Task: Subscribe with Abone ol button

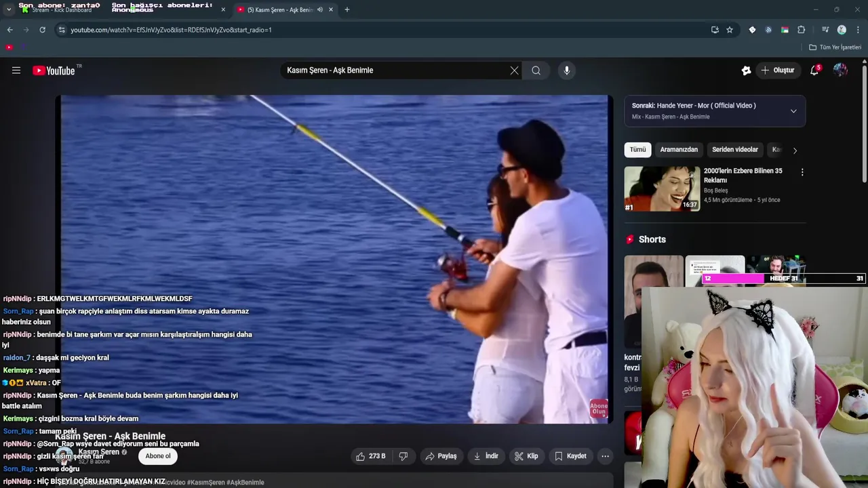Action: [158, 456]
